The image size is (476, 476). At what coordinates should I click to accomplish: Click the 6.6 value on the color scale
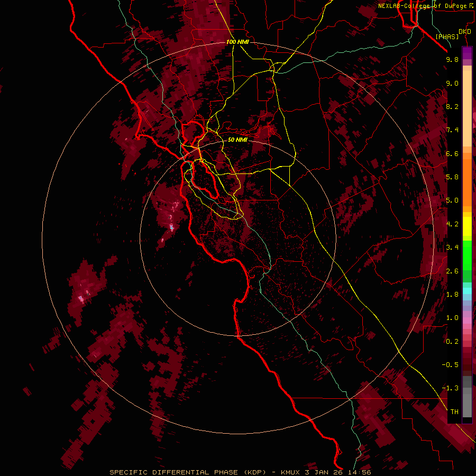452,153
